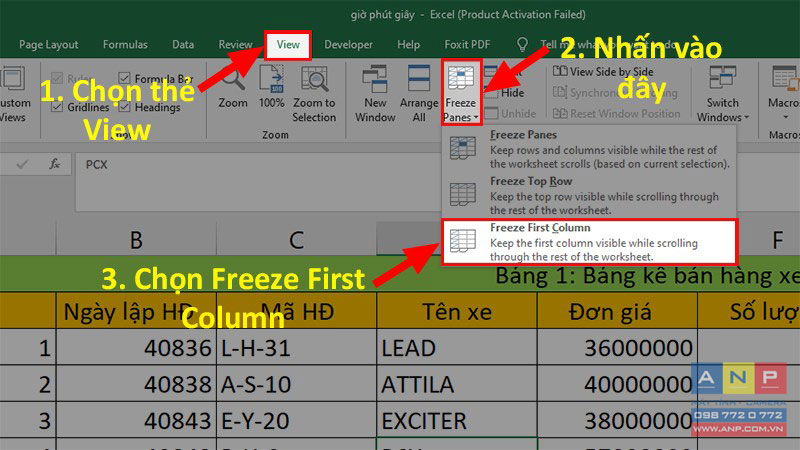Choose Freeze First Column option
Viewport: 800px width, 450px height.
coord(589,242)
